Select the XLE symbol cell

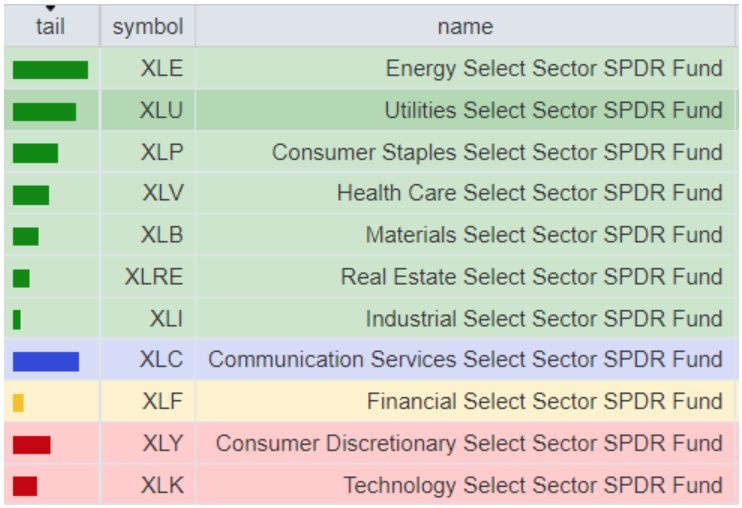[162, 69]
